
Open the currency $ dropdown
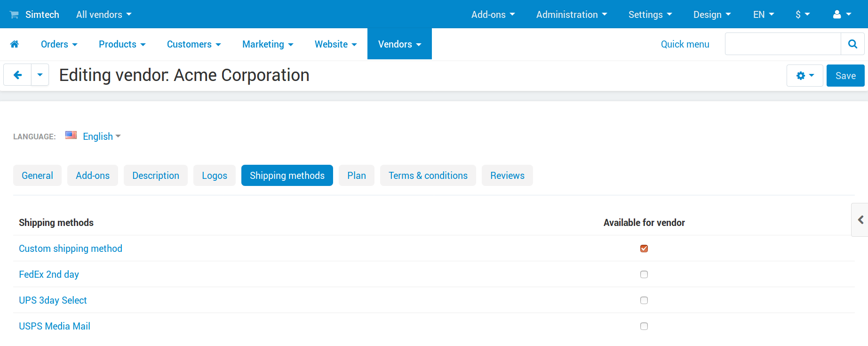coord(803,15)
